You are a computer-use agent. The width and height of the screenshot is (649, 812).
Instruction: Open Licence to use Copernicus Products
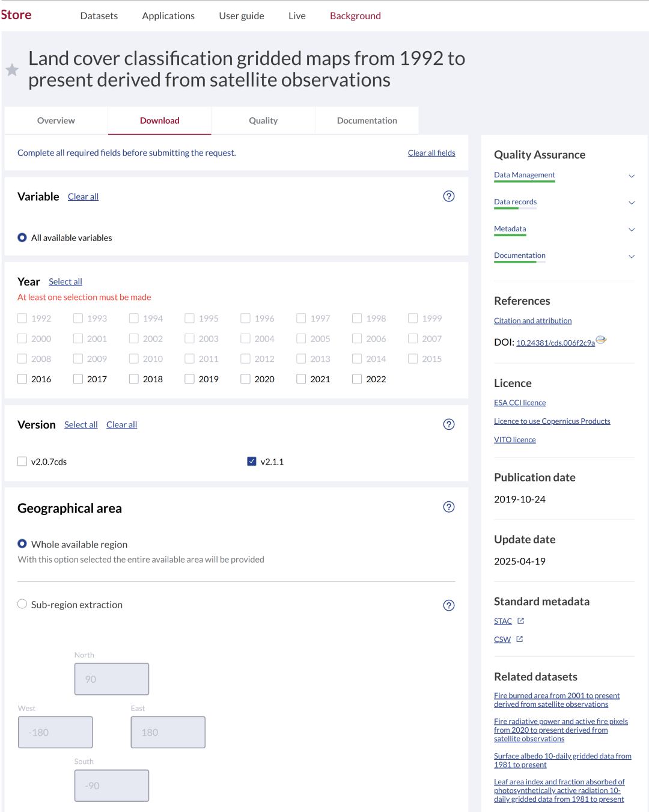[552, 421]
